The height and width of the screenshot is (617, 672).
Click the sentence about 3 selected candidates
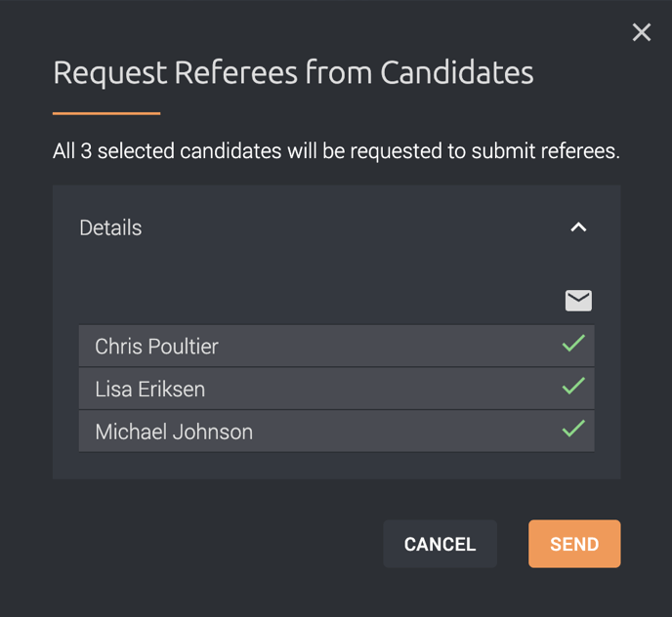pyautogui.click(x=336, y=150)
